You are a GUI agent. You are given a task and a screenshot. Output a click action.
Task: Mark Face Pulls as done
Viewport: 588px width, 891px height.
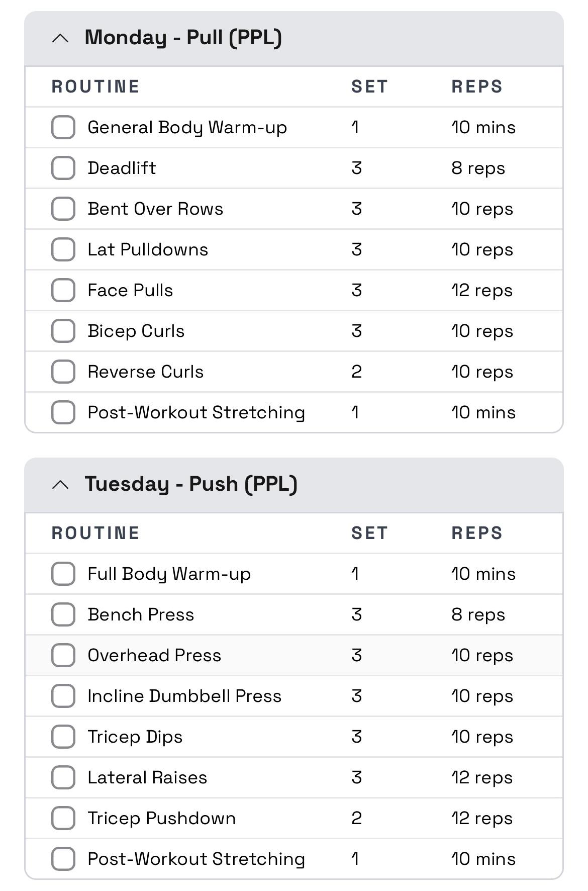63,290
